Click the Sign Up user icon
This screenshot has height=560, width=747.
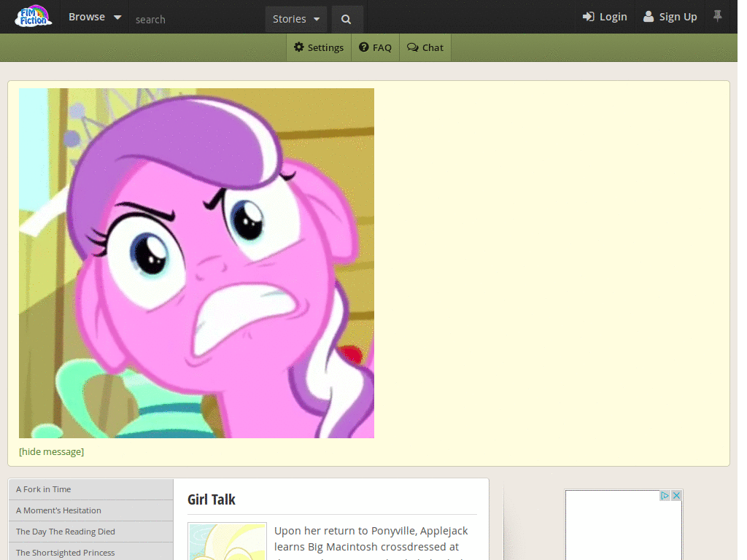pyautogui.click(x=649, y=17)
